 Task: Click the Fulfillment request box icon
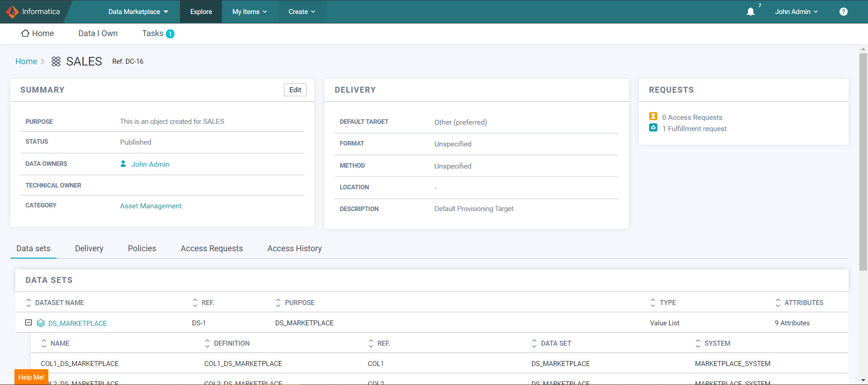(653, 127)
